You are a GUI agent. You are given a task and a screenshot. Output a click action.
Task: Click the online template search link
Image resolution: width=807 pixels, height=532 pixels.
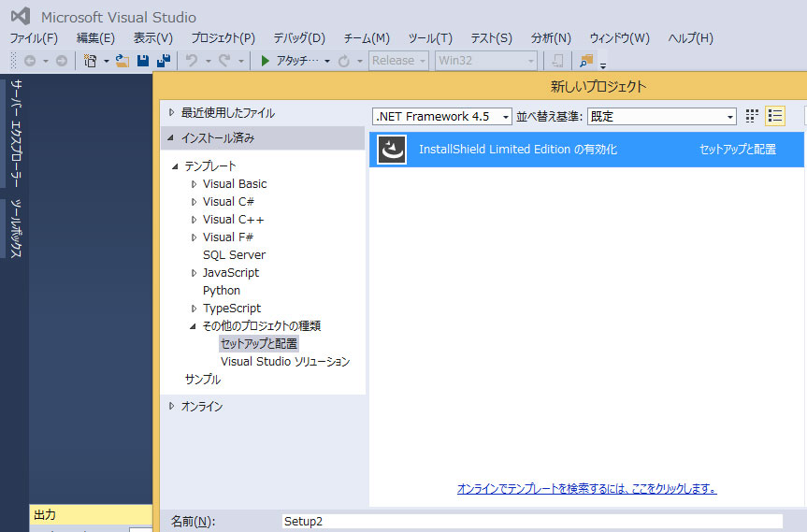coord(586,488)
